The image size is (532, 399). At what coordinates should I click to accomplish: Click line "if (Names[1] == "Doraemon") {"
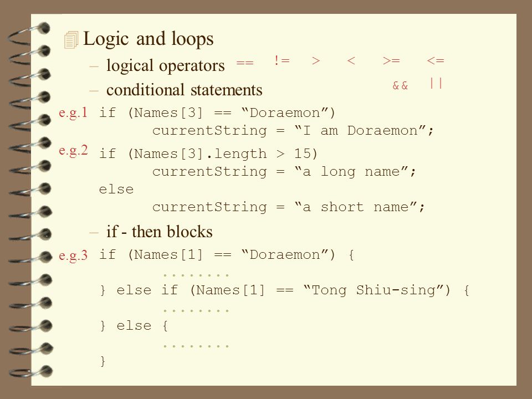tap(227, 255)
